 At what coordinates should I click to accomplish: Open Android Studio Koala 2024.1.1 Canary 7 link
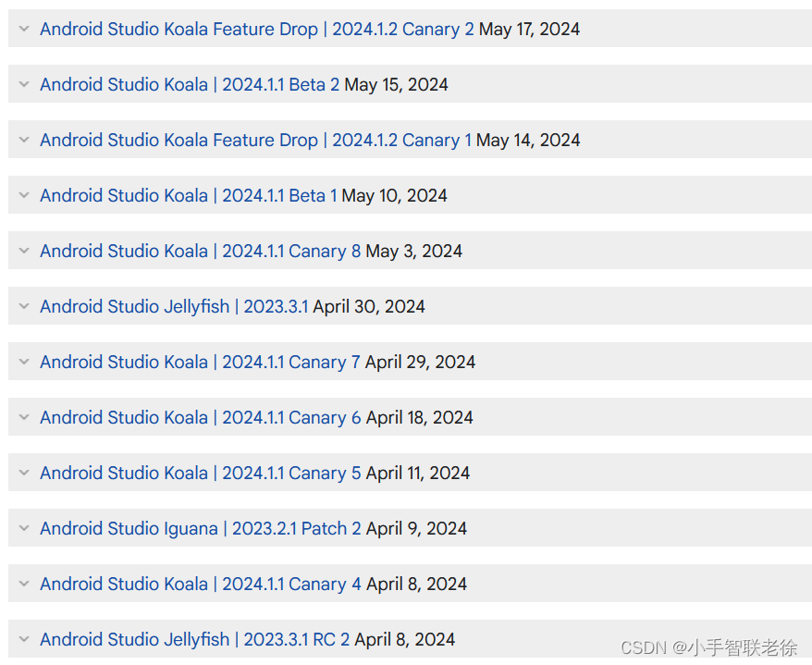pos(200,362)
